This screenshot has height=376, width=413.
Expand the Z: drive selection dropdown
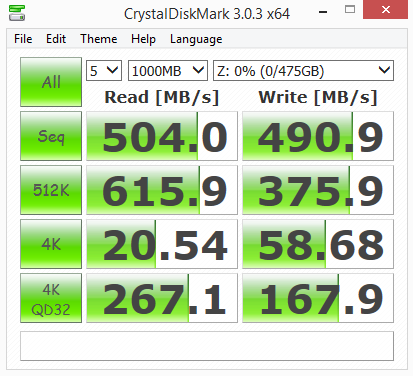click(x=303, y=71)
